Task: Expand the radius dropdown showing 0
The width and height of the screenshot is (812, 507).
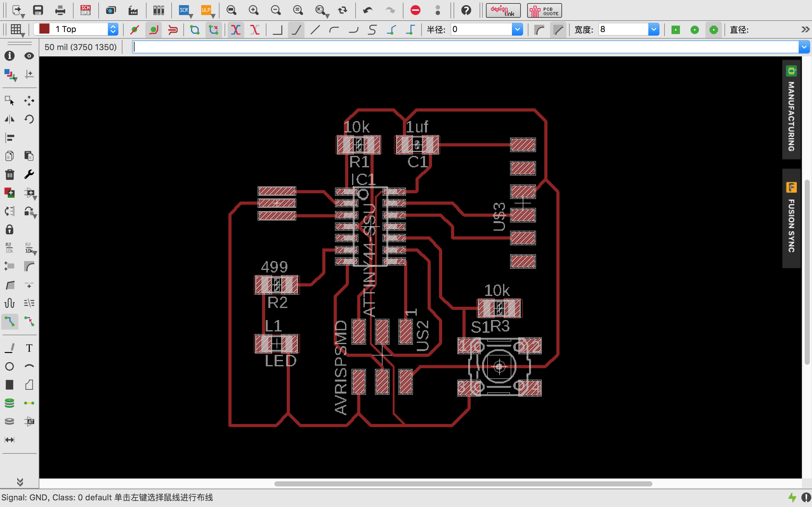Action: tap(517, 29)
